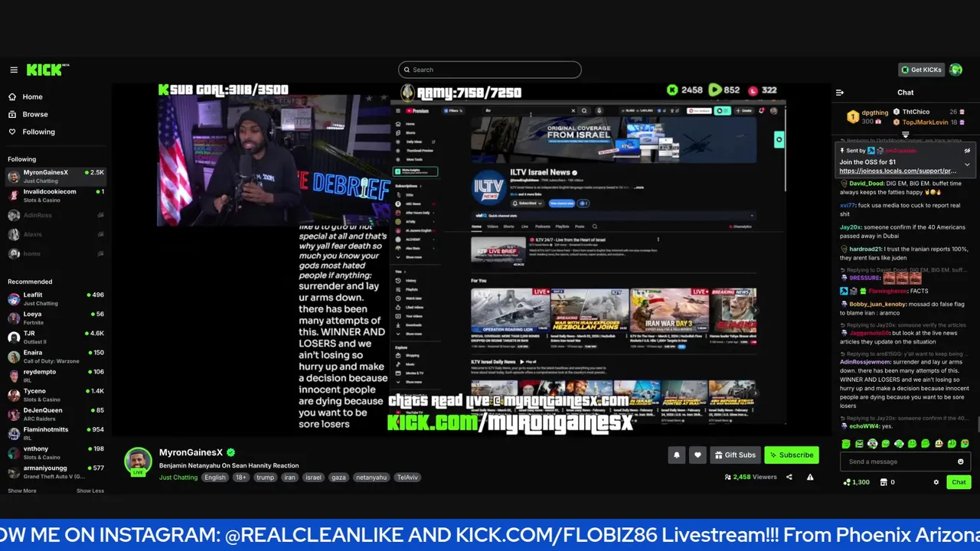
Task: Expand the pinned message chevron
Action: point(967,165)
